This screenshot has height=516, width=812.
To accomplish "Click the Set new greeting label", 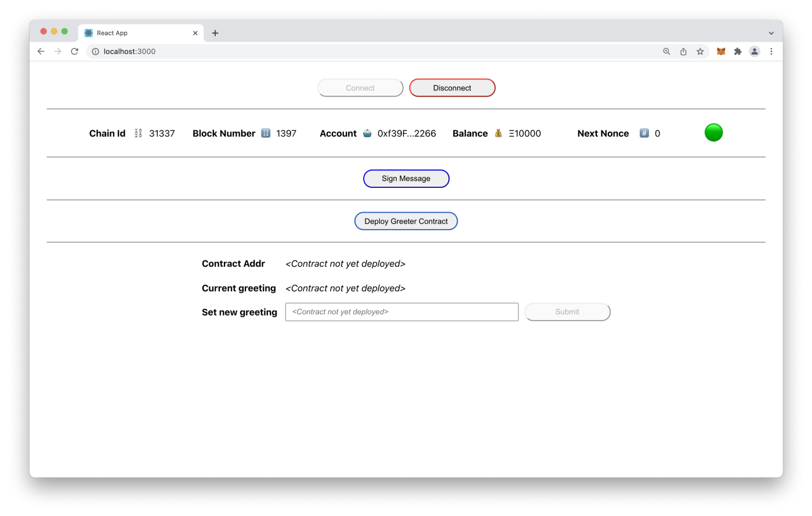I will [240, 312].
